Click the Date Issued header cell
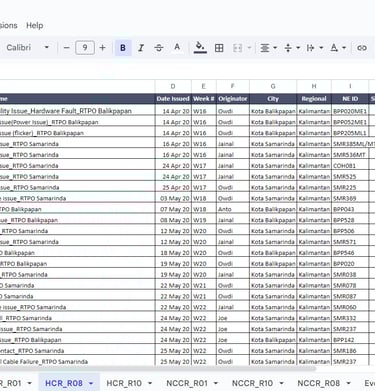The image size is (375, 391). pyautogui.click(x=173, y=99)
